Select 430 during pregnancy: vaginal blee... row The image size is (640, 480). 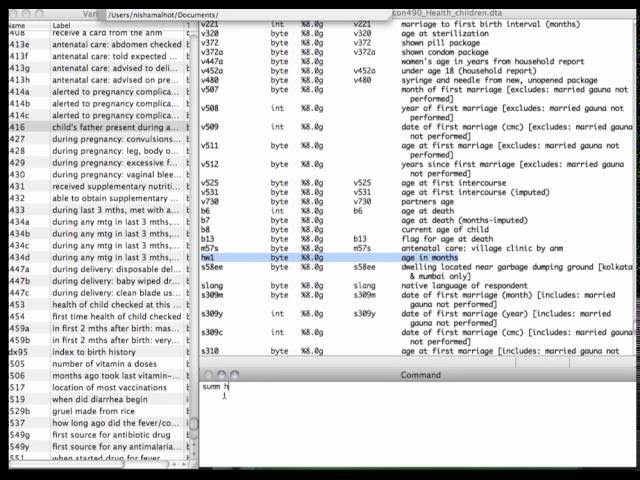99,175
